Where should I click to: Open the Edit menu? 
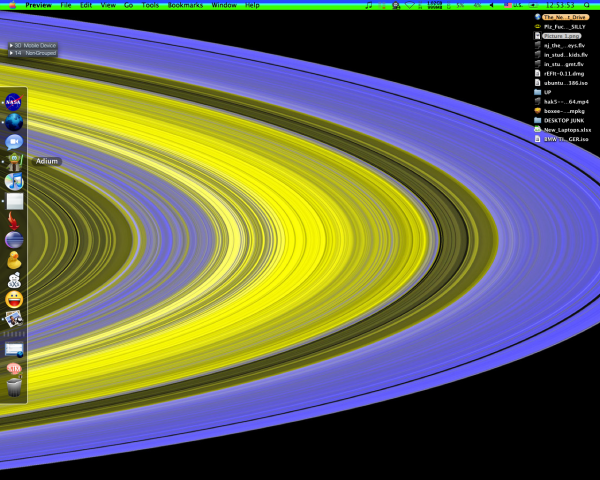coord(86,5)
